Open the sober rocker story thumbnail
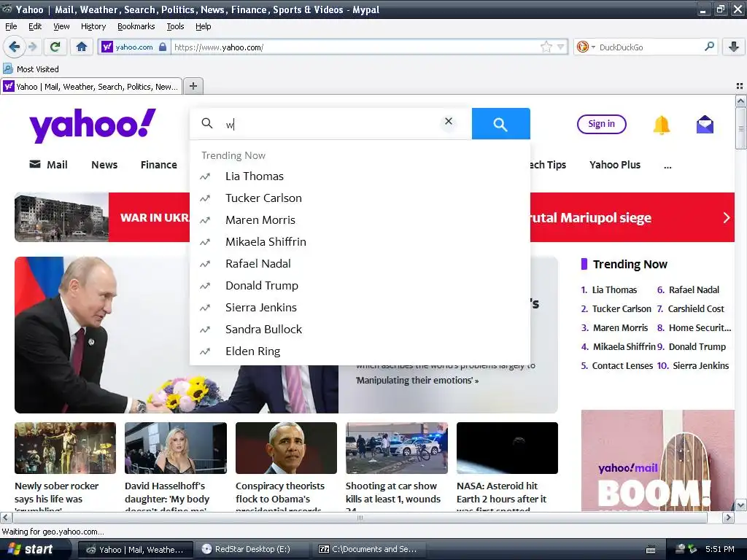 click(x=65, y=448)
